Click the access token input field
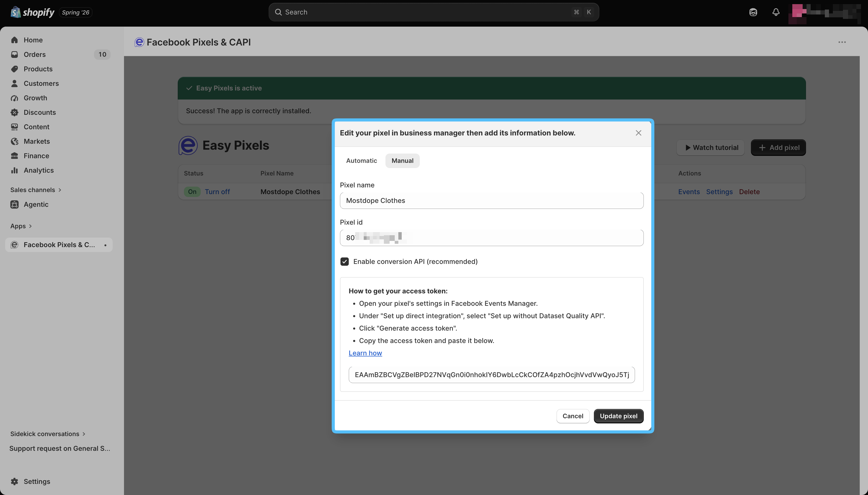Image resolution: width=868 pixels, height=495 pixels. (x=492, y=375)
